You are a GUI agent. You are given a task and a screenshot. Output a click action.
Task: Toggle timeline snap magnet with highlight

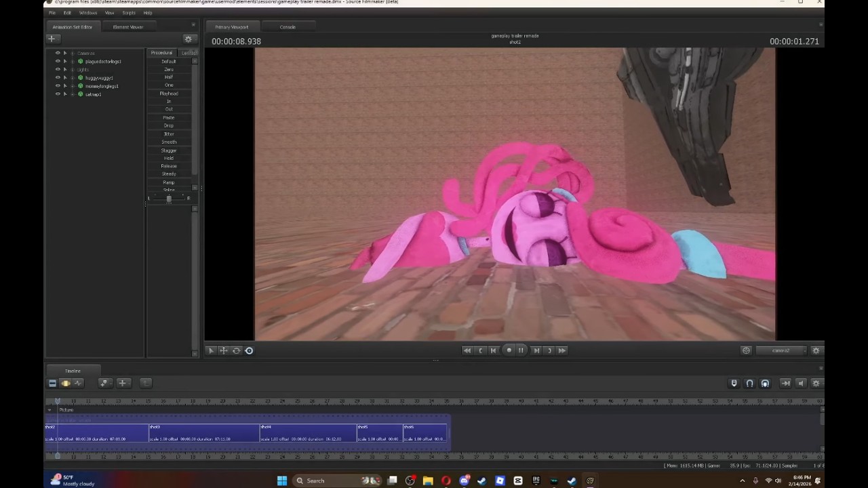tap(765, 384)
